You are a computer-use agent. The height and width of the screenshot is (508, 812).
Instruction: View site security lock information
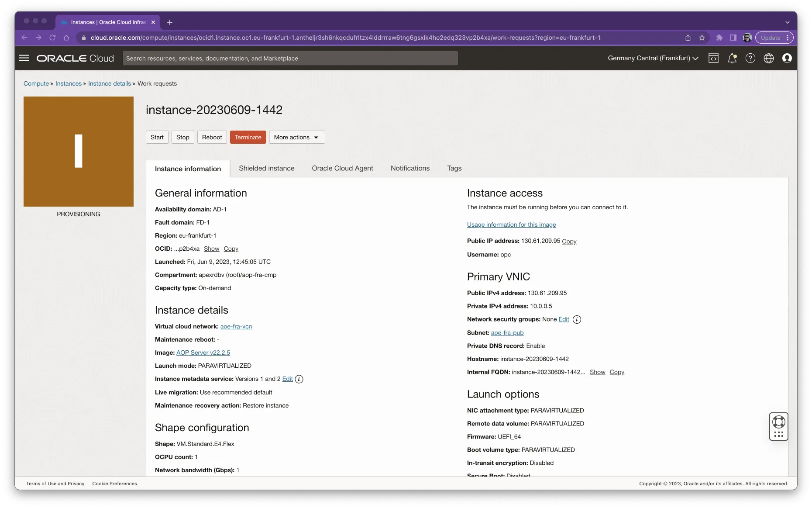coord(84,38)
